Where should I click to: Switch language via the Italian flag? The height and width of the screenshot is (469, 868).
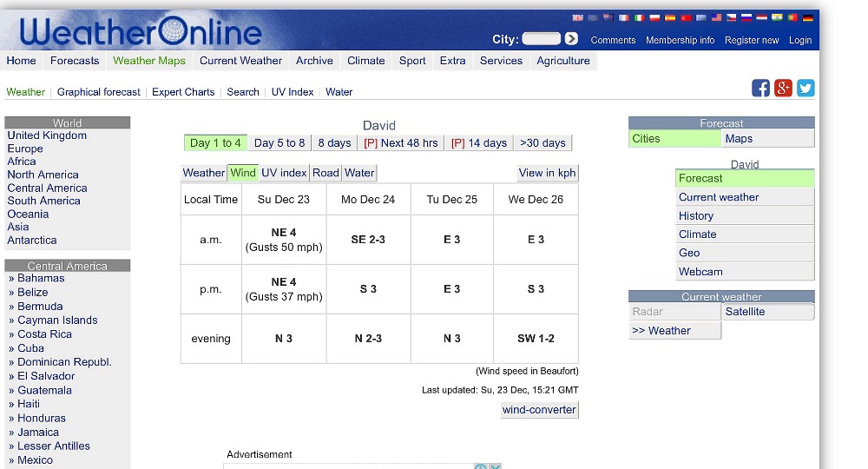pyautogui.click(x=639, y=18)
